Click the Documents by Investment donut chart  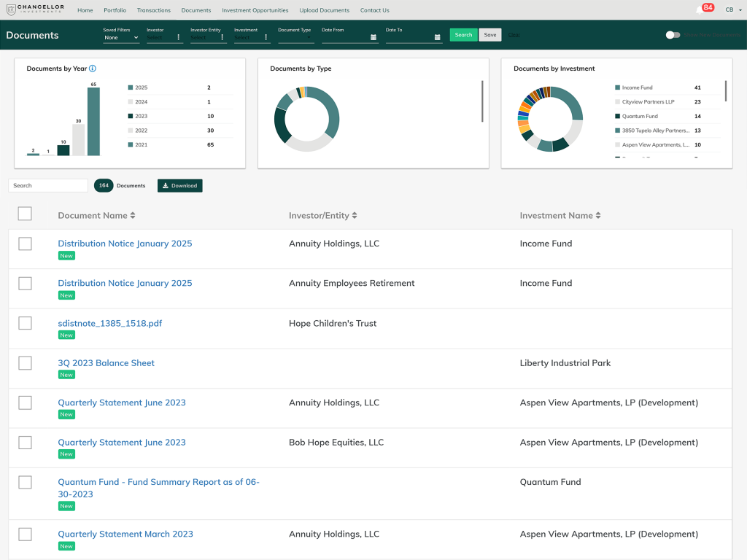(x=550, y=119)
